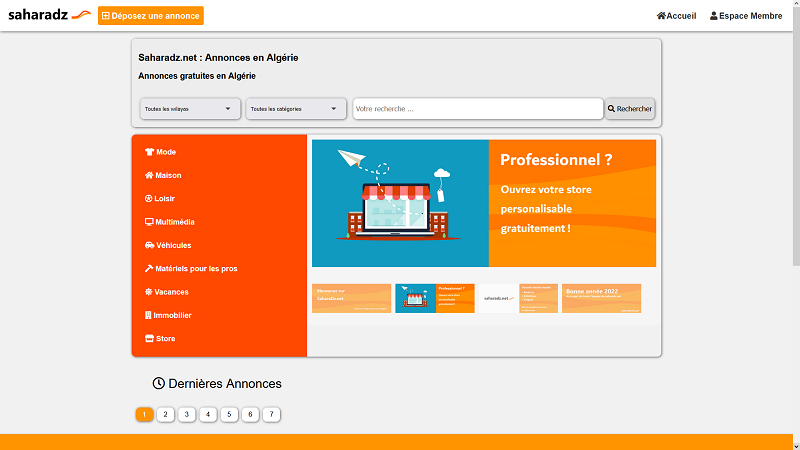Click the car icon for Véhicules
This screenshot has width=800, height=450.
[149, 245]
